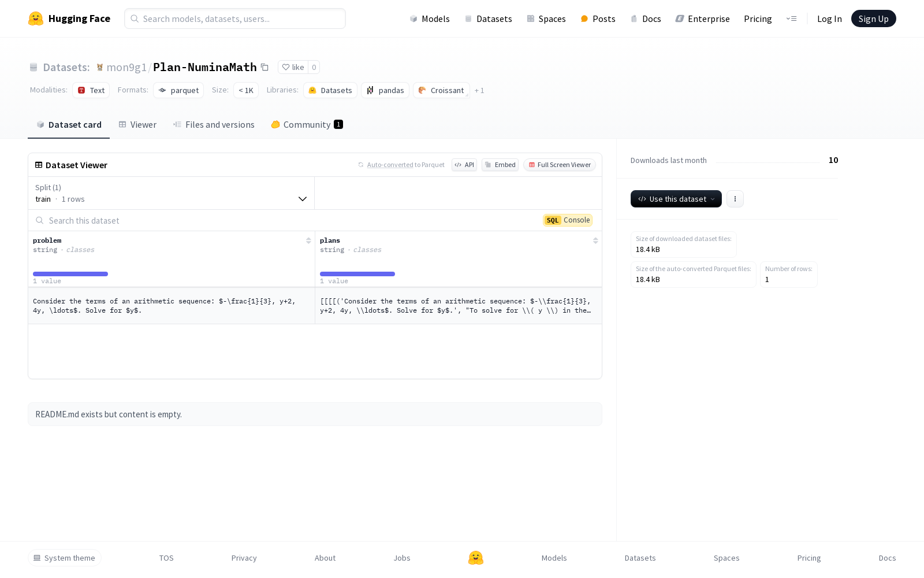Click the mon9g1 user avatar icon
The width and height of the screenshot is (924, 578).
pyautogui.click(x=100, y=67)
